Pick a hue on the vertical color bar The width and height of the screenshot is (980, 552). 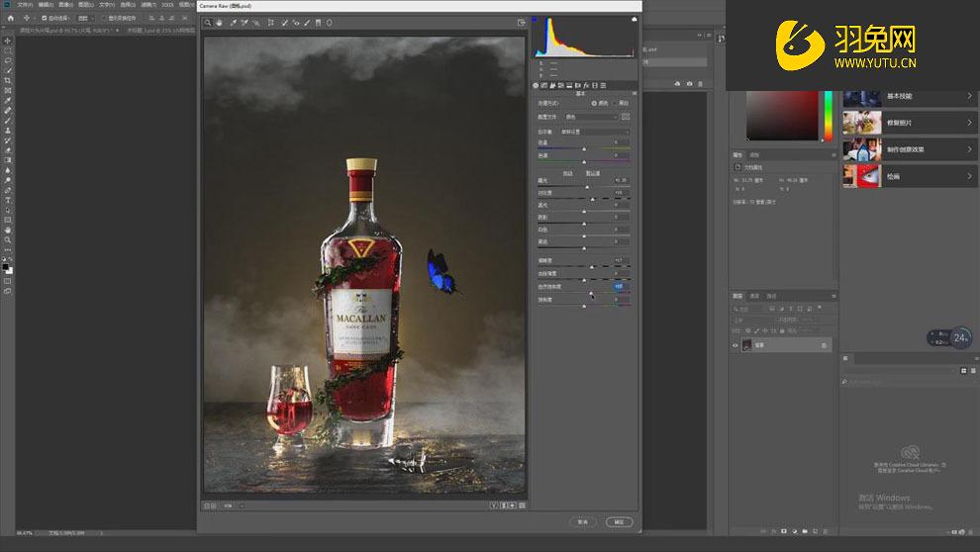(829, 116)
